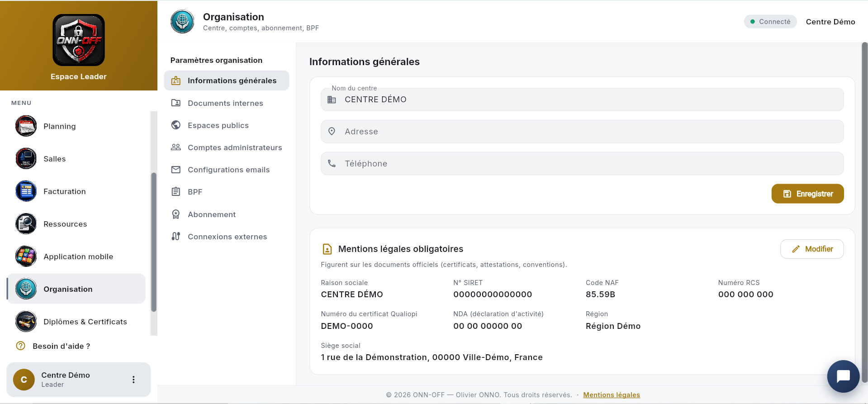The width and height of the screenshot is (868, 404).
Task: Click the building icon in Nom du centre
Action: [332, 100]
